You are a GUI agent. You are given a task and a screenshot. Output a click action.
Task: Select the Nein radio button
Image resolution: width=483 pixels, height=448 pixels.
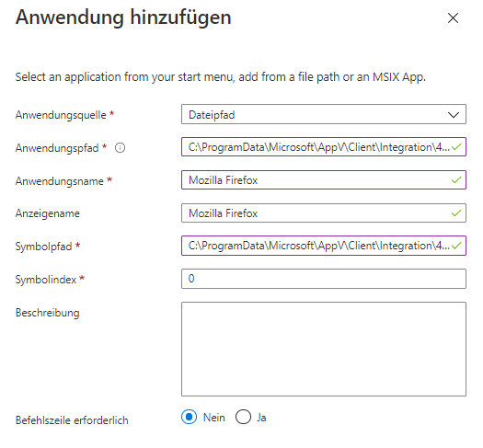pyautogui.click(x=189, y=417)
